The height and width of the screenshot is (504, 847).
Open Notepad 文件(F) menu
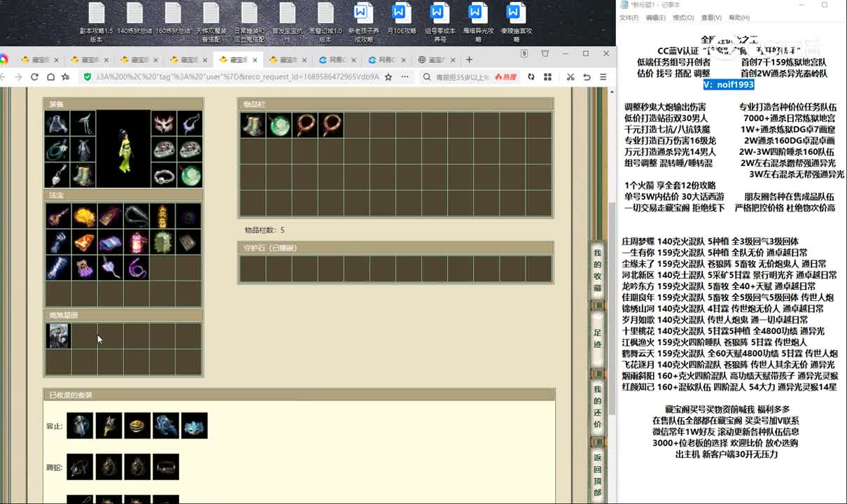tap(629, 17)
